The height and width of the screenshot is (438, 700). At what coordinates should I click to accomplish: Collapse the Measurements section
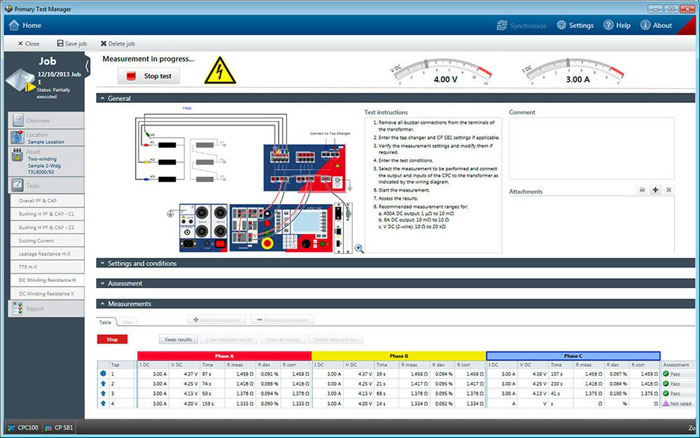pos(102,303)
